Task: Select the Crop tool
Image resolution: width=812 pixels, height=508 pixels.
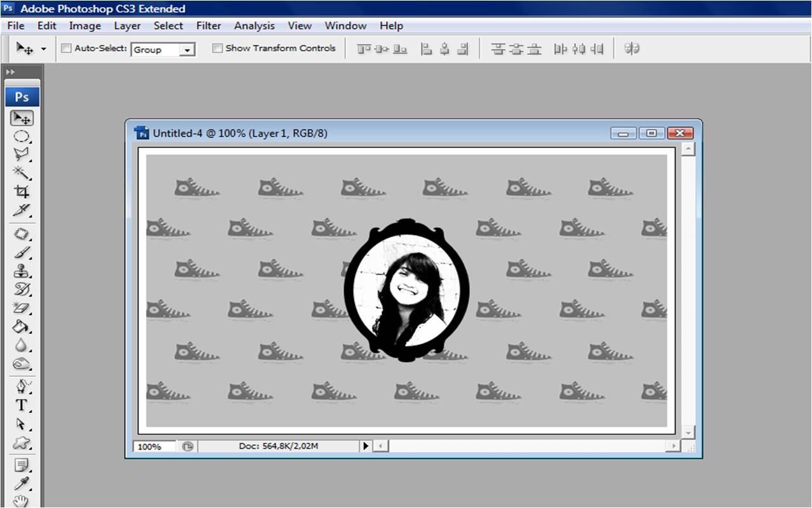Action: click(22, 191)
